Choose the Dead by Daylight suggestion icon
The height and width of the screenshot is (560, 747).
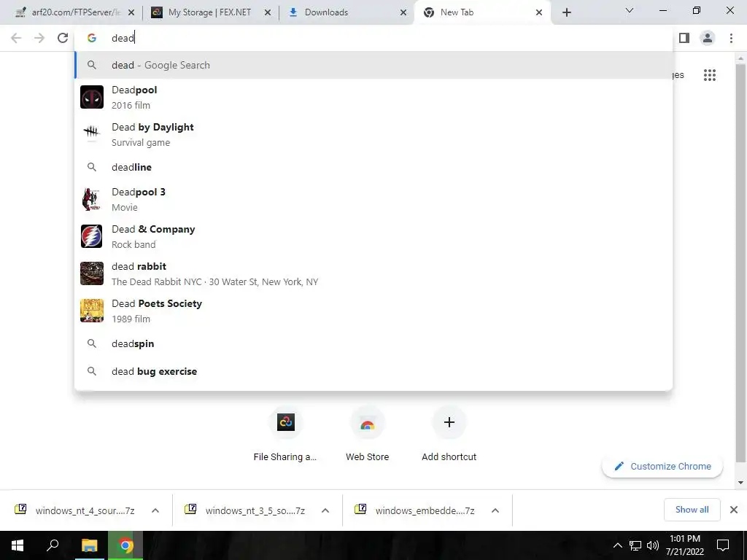pos(92,134)
